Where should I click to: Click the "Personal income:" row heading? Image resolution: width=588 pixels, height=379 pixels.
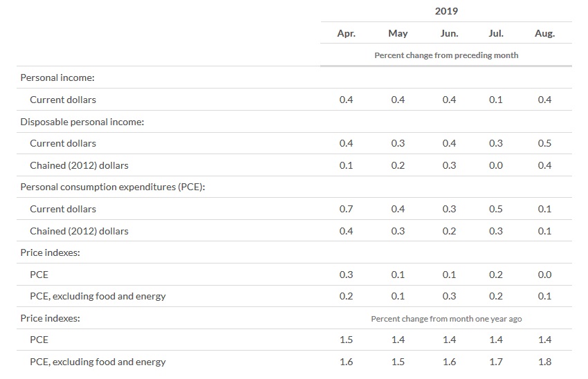[53, 77]
